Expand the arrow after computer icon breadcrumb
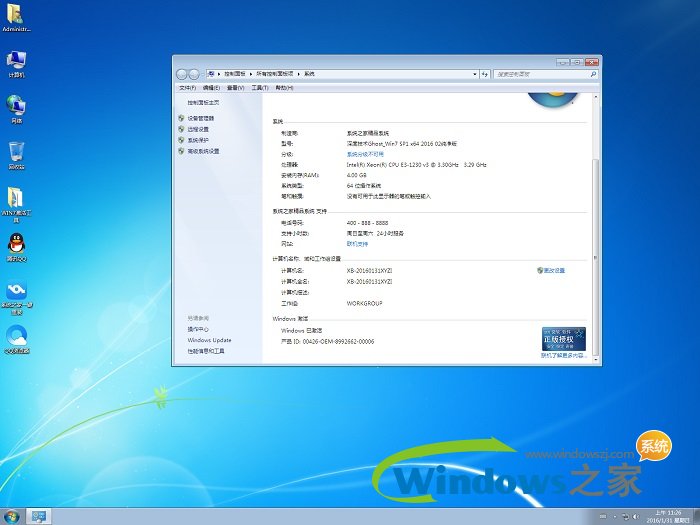The height and width of the screenshot is (525, 700). pyautogui.click(x=219, y=74)
